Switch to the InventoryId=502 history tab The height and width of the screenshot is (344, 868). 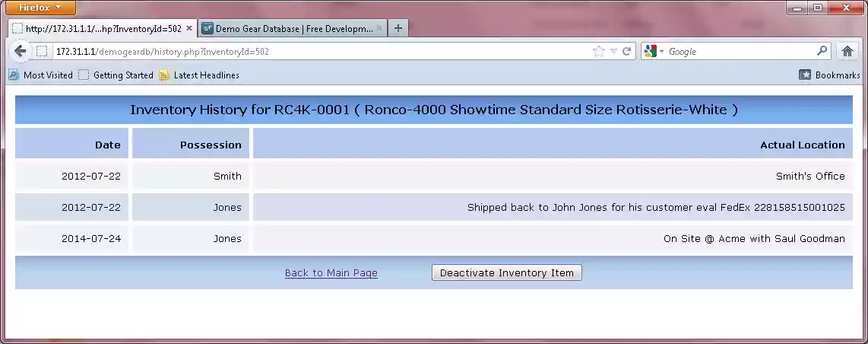coord(103,29)
